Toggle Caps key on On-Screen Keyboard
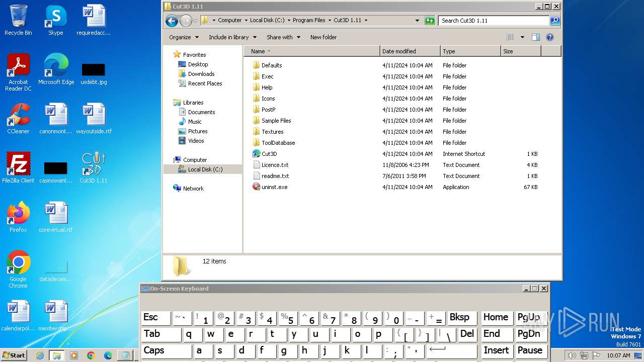 [x=167, y=351]
